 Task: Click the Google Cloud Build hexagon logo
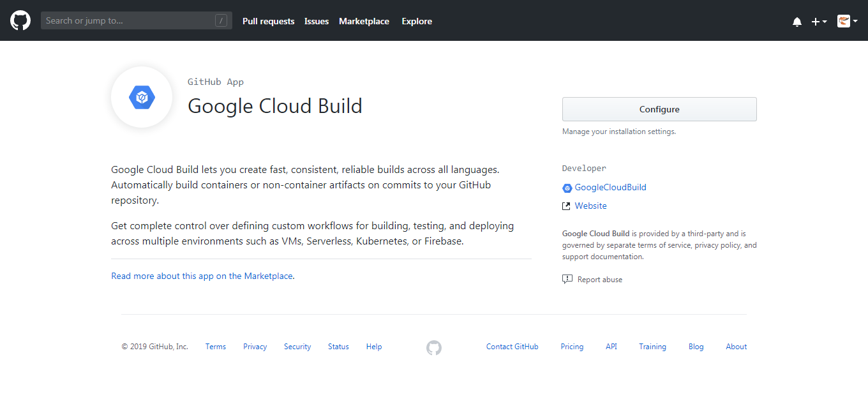click(x=142, y=98)
